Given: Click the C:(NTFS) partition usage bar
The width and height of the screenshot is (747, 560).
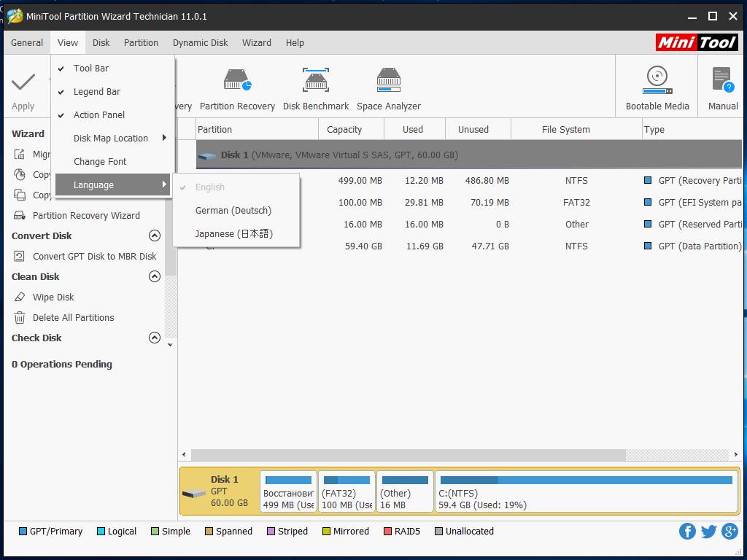Looking at the screenshot, I should coord(586,481).
